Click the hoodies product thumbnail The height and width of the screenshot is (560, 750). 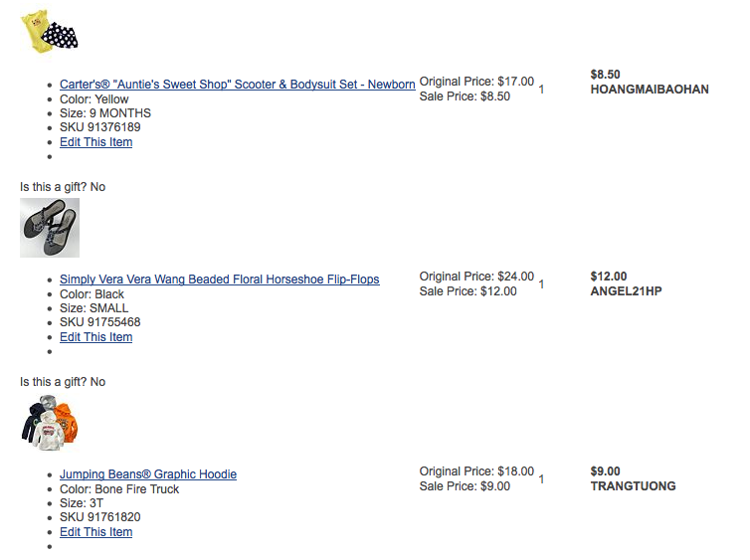[x=50, y=423]
